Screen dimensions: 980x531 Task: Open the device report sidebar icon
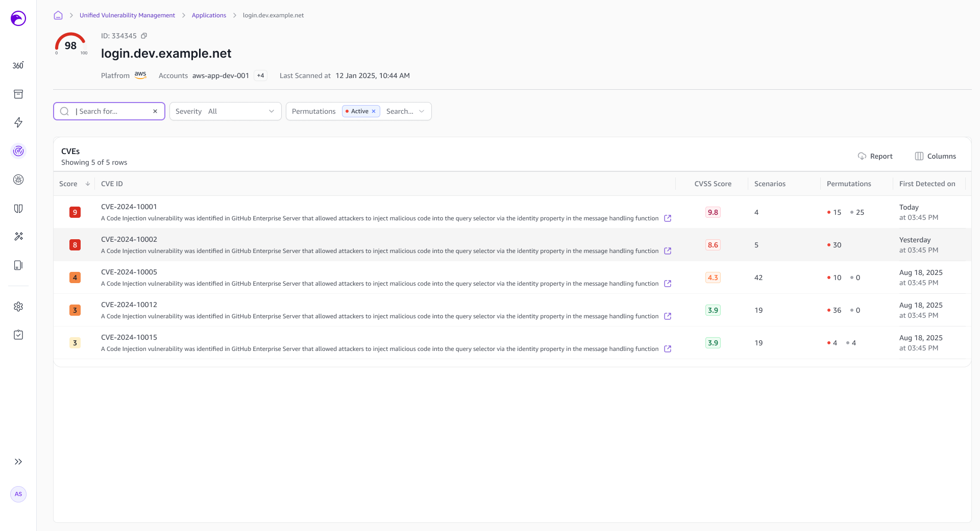click(18, 265)
